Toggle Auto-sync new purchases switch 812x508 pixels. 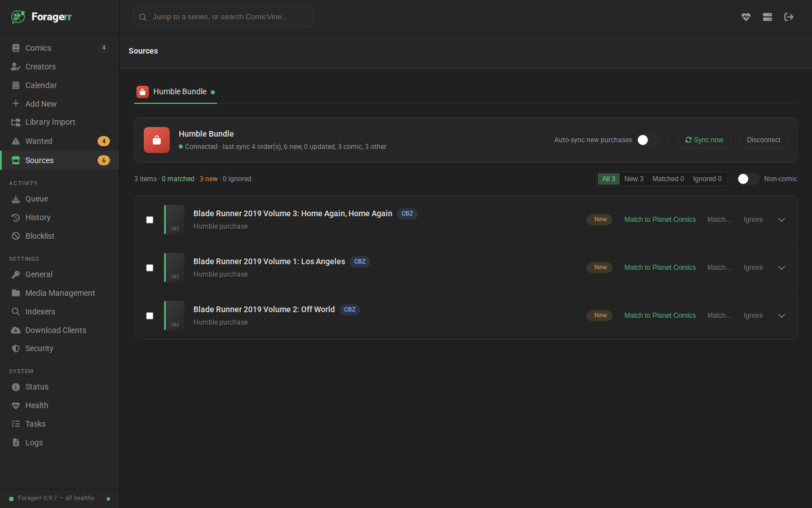click(647, 140)
